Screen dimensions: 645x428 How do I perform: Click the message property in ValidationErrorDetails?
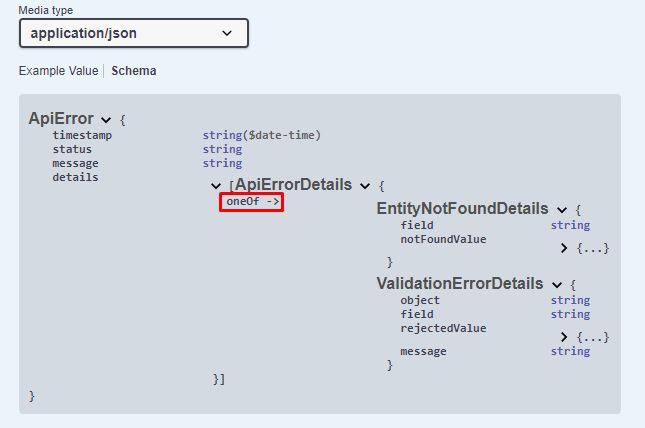[424, 351]
